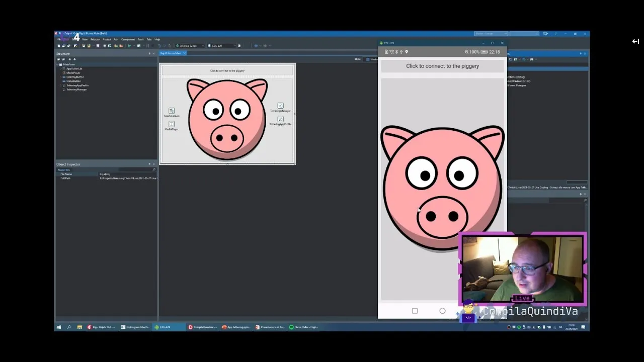Click the move-up arrow in the Structure toolbar
This screenshot has height=362, width=644.
click(x=70, y=59)
